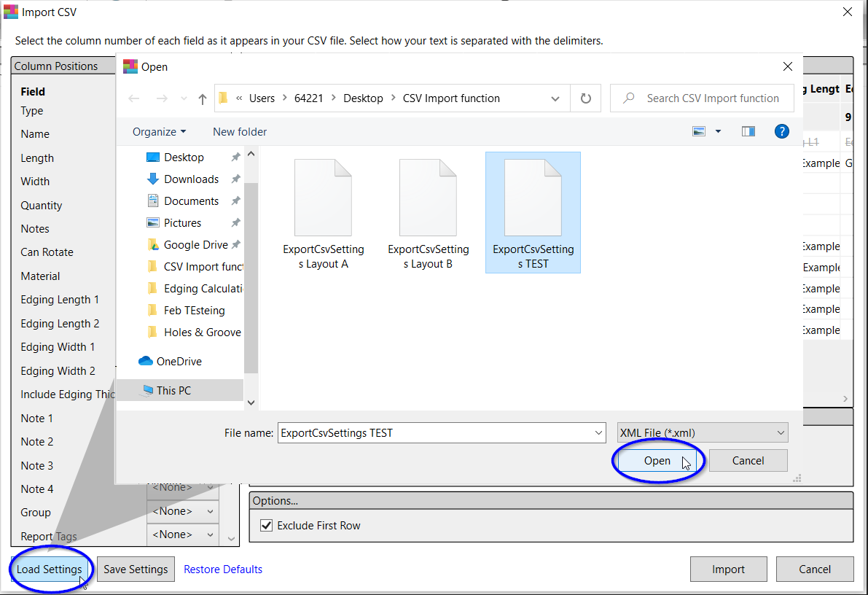This screenshot has width=868, height=595.
Task: Select Documents in navigation pane
Action: (x=191, y=201)
